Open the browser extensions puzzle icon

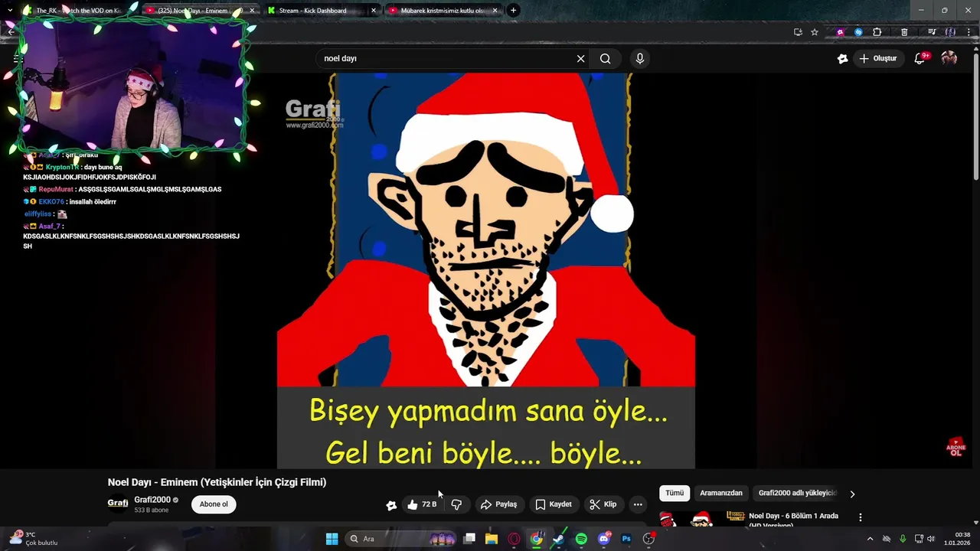(x=877, y=32)
